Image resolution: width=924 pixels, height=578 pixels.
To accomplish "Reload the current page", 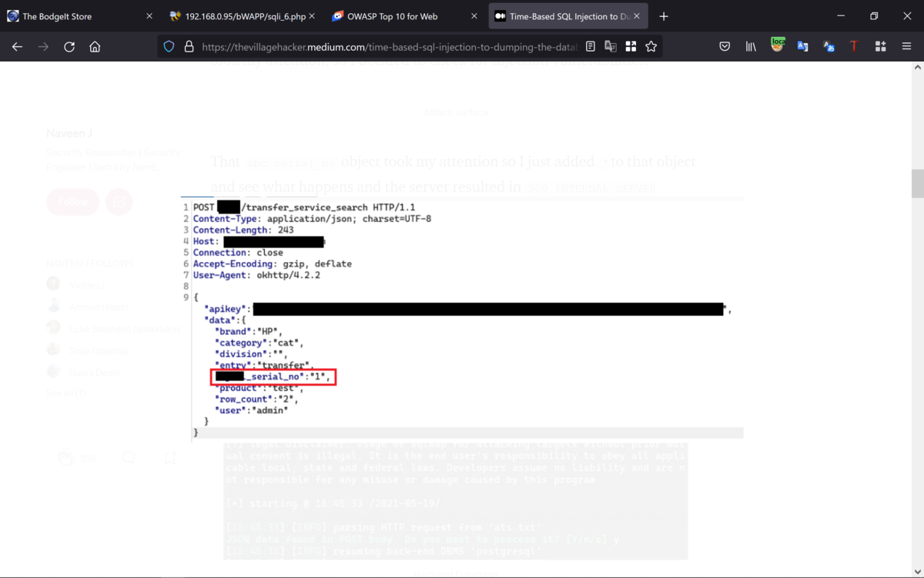I will coord(69,47).
